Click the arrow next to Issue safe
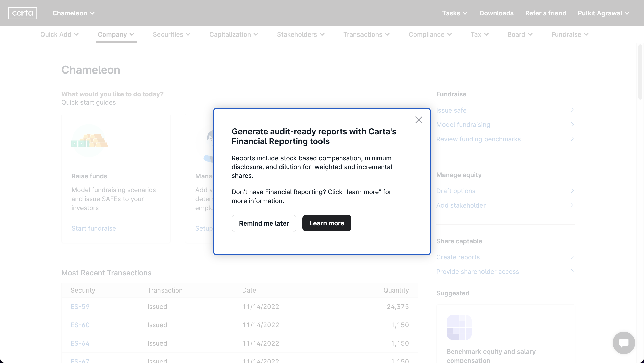This screenshot has height=363, width=644. coord(572,110)
